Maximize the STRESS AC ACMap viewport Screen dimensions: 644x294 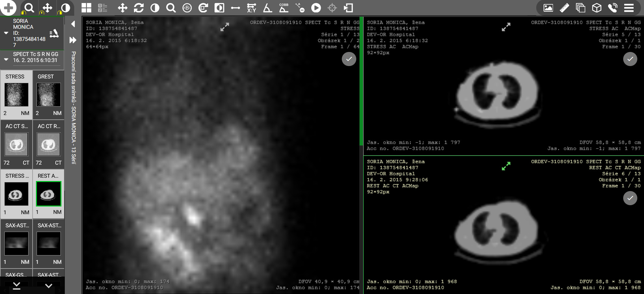click(x=506, y=27)
